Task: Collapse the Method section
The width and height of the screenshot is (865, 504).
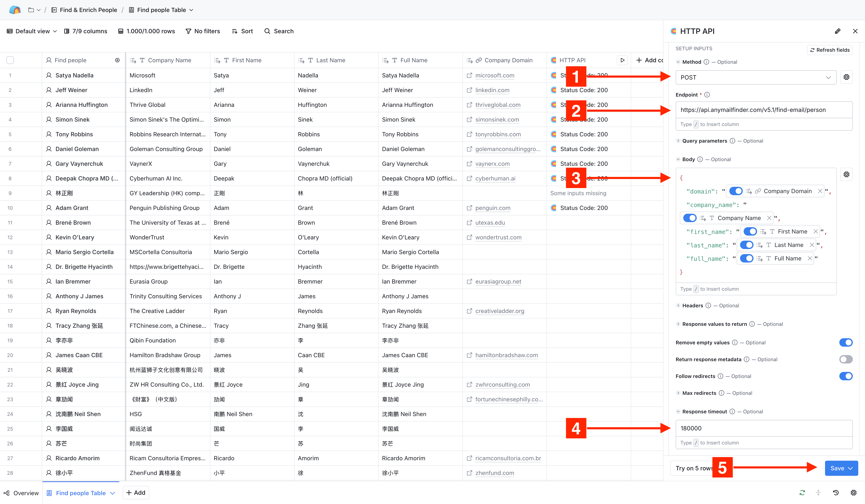Action: (678, 62)
